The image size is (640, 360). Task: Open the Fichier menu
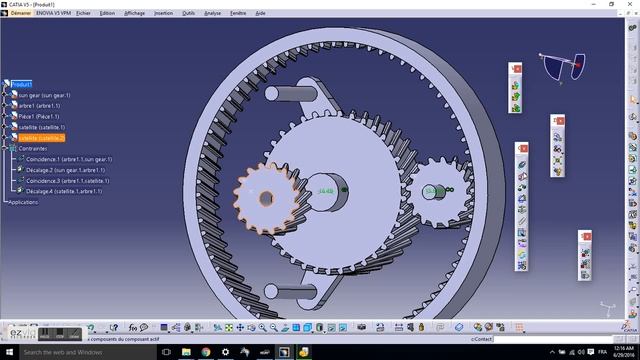(x=83, y=13)
